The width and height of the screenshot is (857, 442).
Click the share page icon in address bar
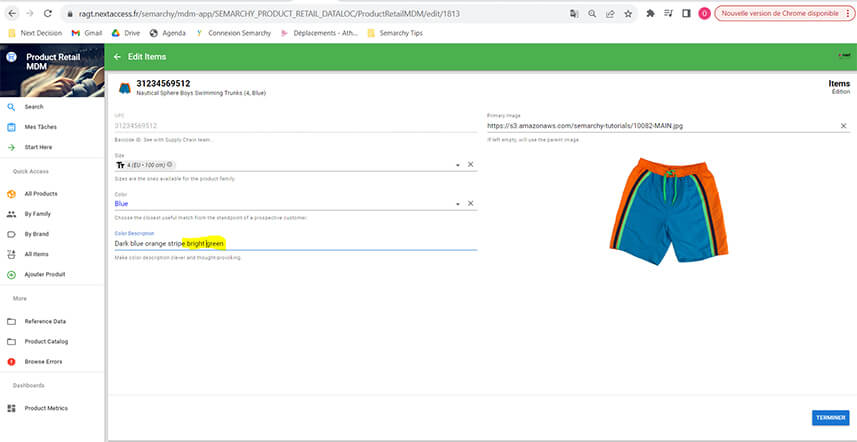click(x=610, y=14)
